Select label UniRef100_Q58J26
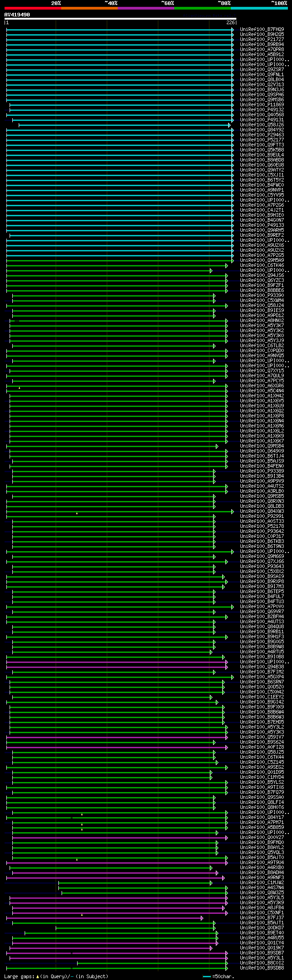The image size is (292, 980). click(x=262, y=125)
